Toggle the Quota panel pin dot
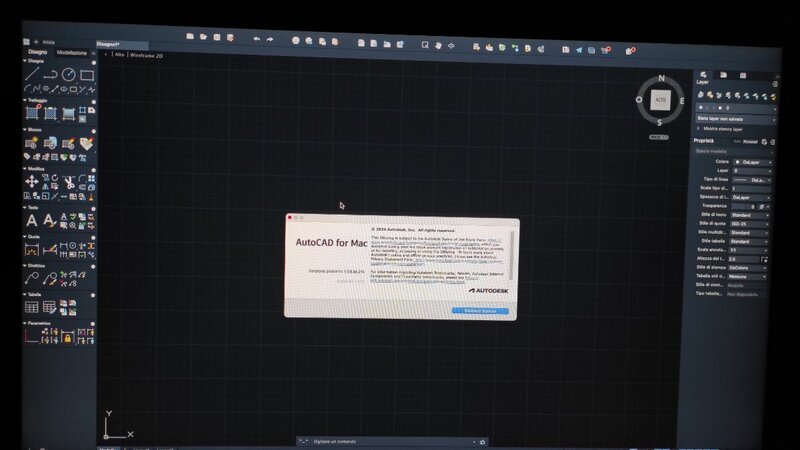 click(x=93, y=238)
